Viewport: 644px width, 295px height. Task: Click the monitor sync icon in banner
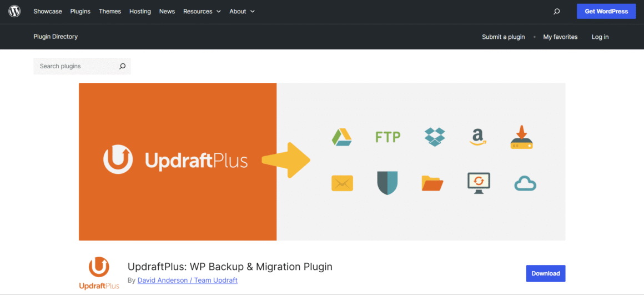click(479, 183)
